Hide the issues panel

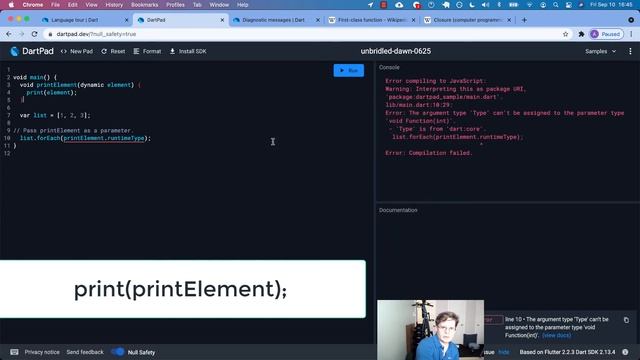(504, 352)
